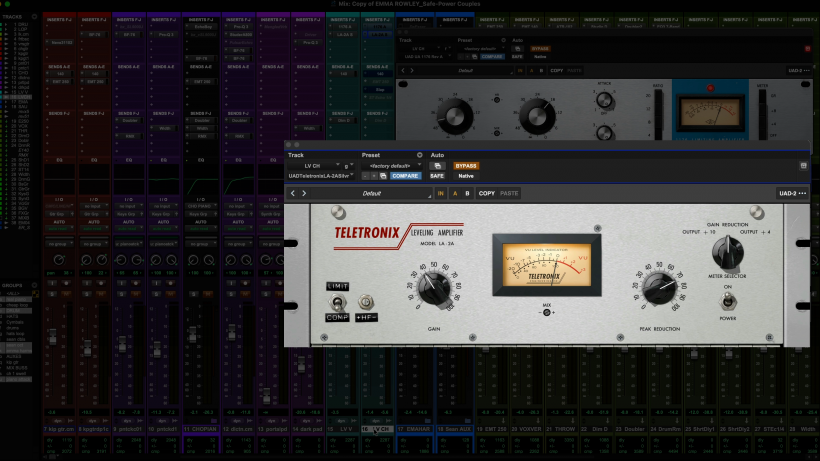Screen dimensions: 820x461
Task: Click COPY in the 1176 plugin toolbar
Action: click(556, 71)
